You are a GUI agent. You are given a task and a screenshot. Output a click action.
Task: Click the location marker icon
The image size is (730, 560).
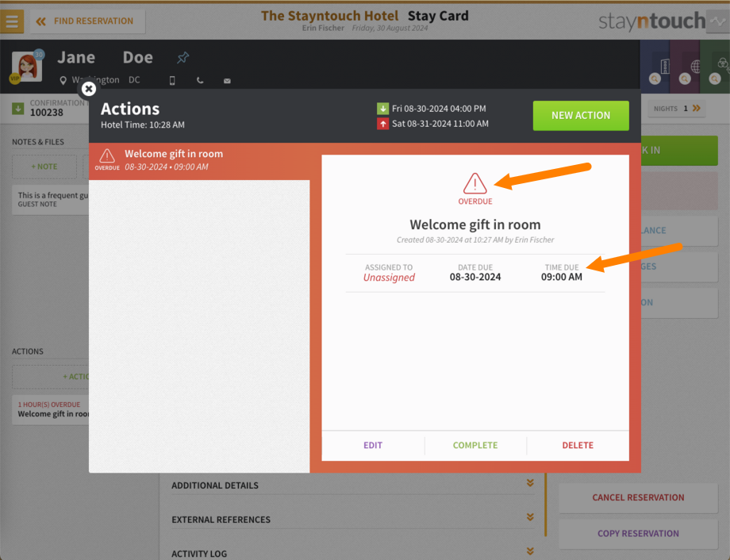[x=63, y=81]
